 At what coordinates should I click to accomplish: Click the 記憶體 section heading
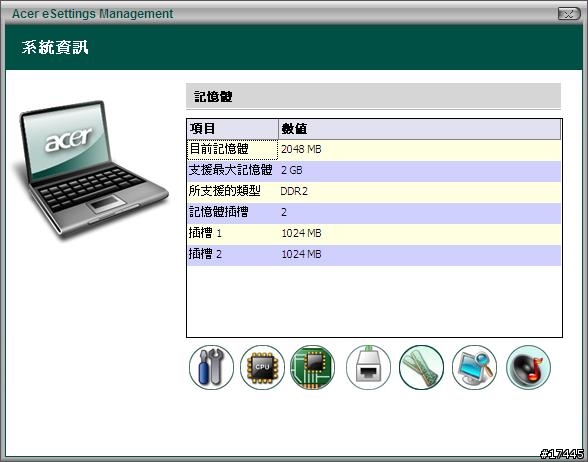(213, 97)
